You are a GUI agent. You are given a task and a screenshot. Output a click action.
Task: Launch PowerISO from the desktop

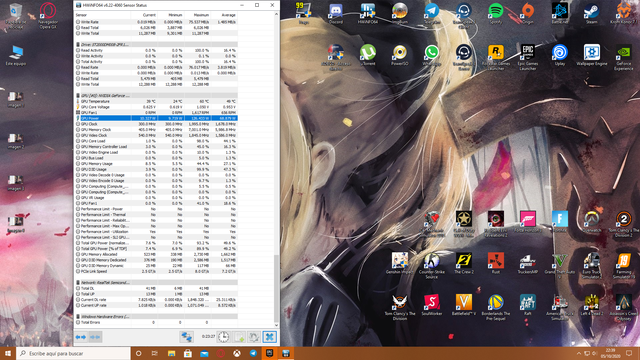(400, 55)
